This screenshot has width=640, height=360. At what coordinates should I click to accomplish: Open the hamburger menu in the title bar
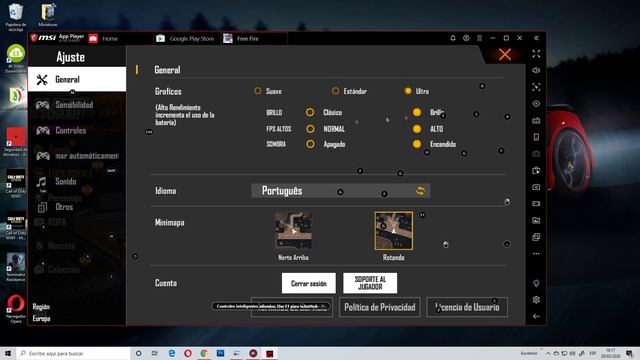tap(479, 38)
